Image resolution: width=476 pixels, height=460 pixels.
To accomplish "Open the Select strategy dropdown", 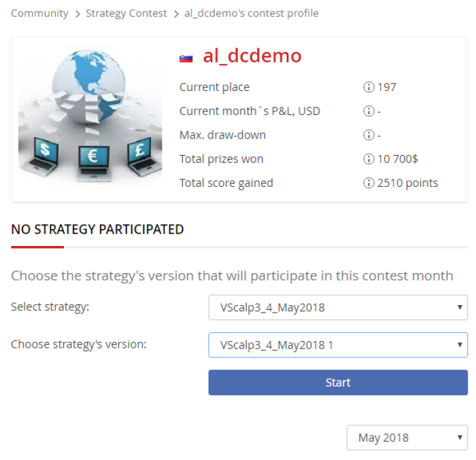I will [338, 307].
